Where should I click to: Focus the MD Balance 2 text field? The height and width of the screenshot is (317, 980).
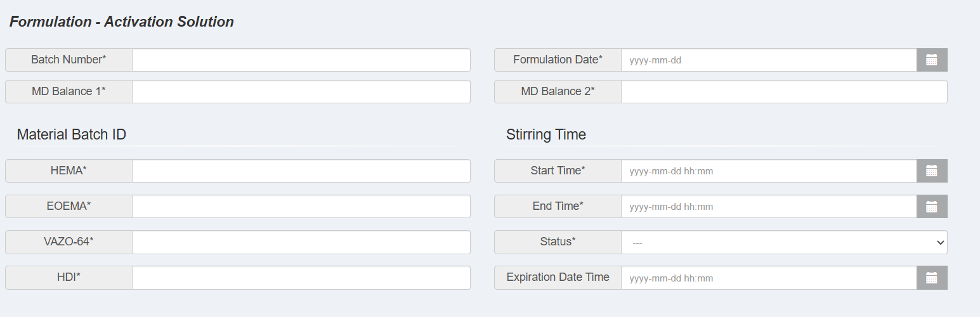783,92
